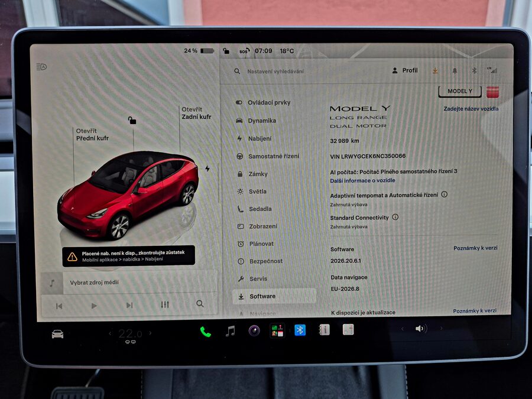Tap the Zadejte název vozidla link
The height and width of the screenshot is (399, 532).
click(x=471, y=109)
